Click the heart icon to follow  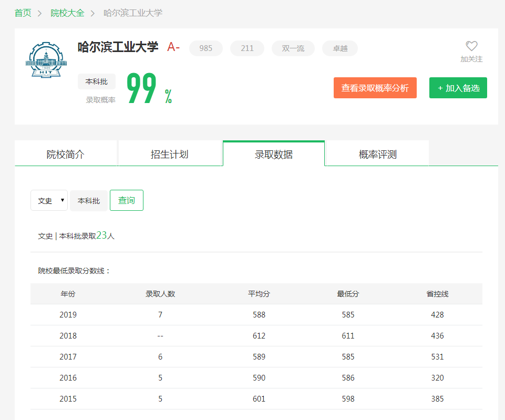pyautogui.click(x=471, y=46)
